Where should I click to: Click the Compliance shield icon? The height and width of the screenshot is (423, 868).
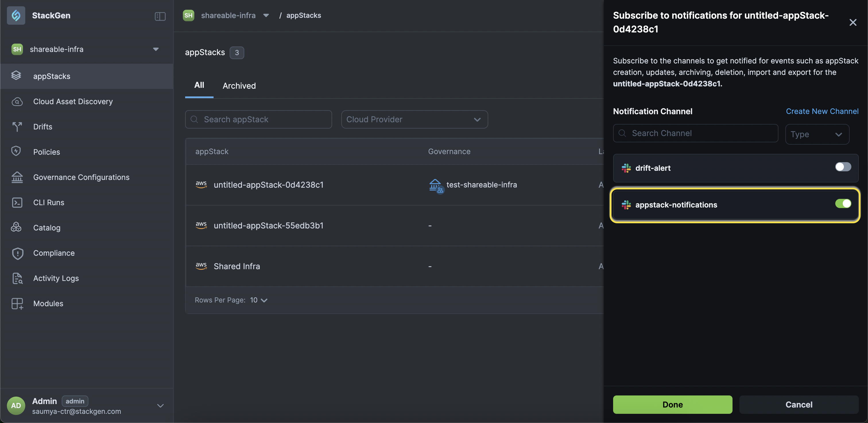pos(18,253)
